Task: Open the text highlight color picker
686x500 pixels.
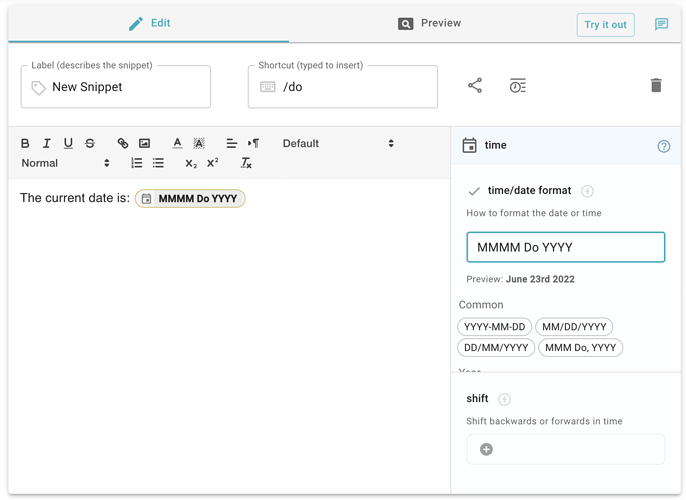Action: pos(199,143)
